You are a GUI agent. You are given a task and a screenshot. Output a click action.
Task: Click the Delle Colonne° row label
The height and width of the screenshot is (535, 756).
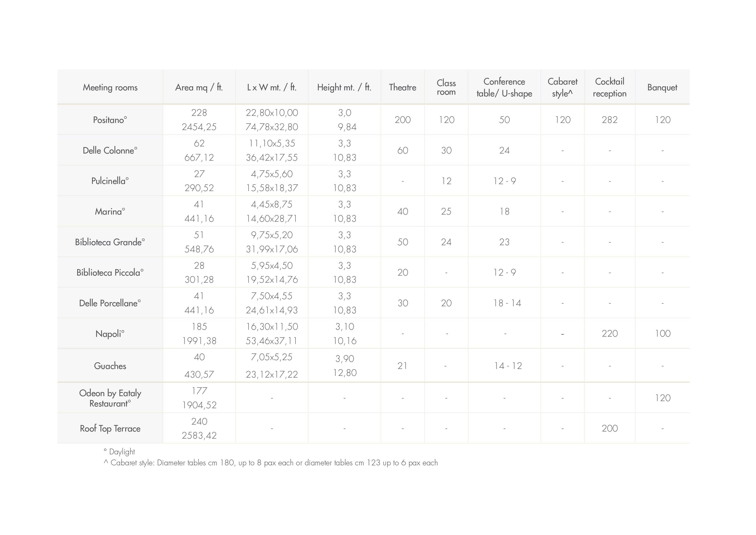pyautogui.click(x=110, y=150)
